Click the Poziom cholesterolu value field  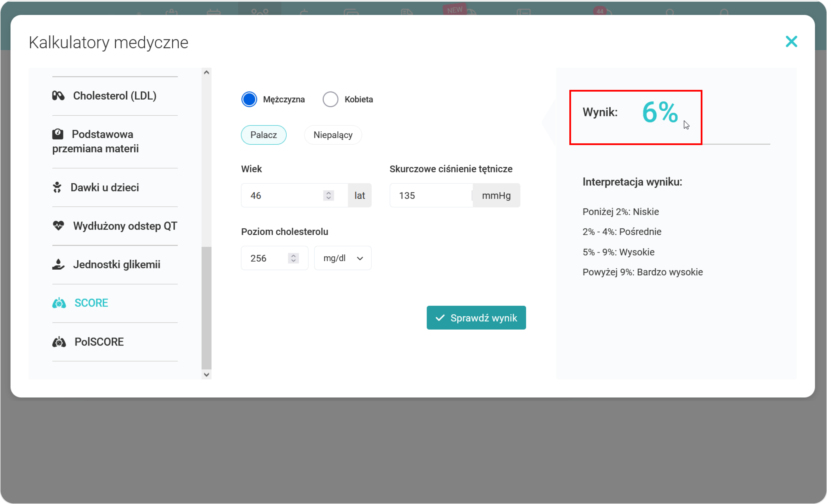pyautogui.click(x=274, y=258)
